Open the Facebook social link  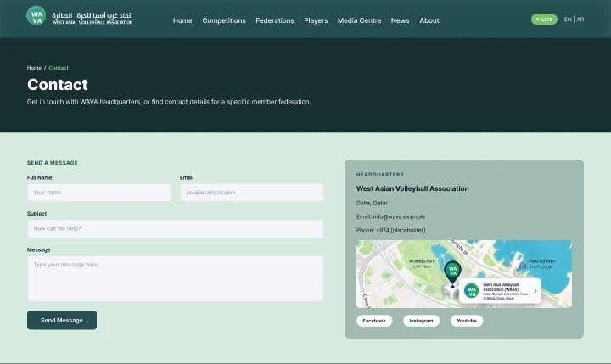[374, 321]
